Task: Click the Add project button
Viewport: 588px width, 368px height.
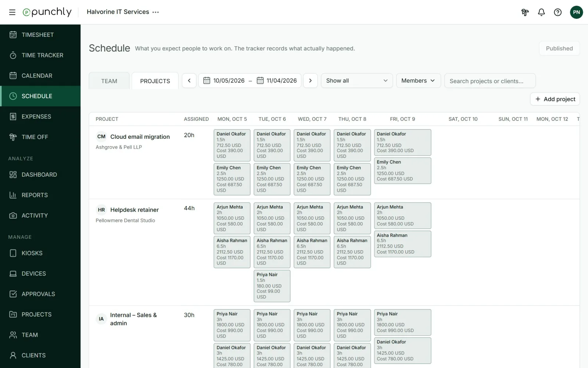Action: 555,99
